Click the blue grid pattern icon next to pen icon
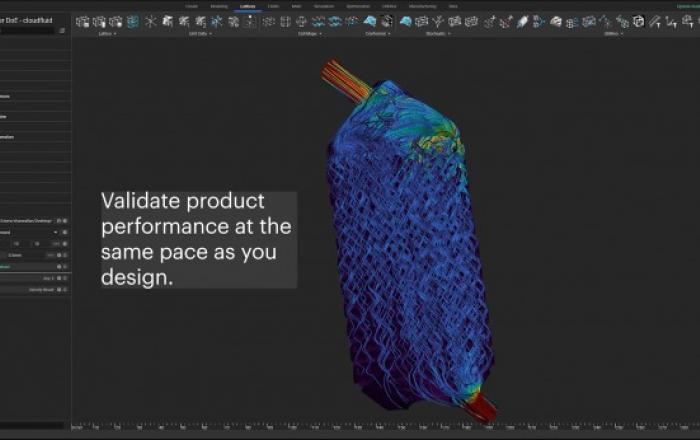The image size is (700, 440). point(539,21)
